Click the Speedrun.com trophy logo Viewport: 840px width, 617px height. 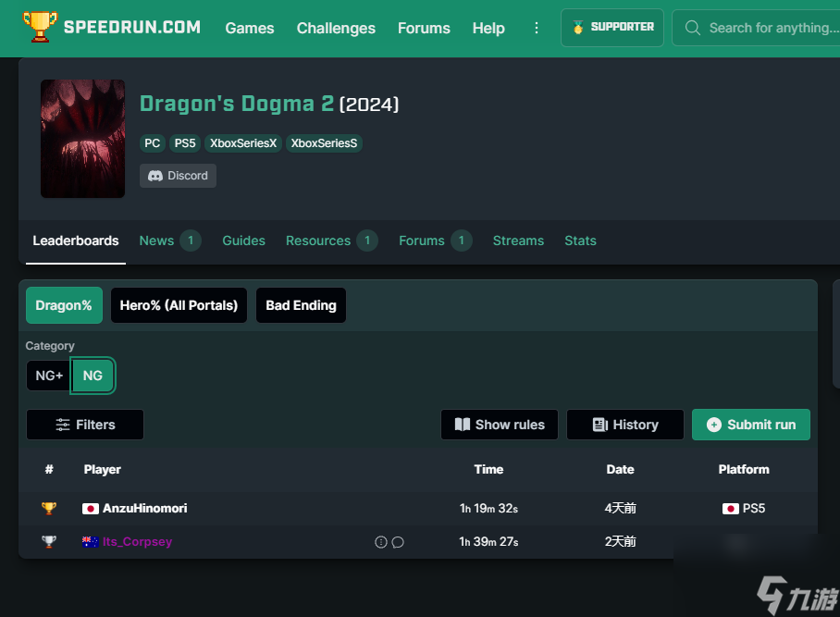(x=40, y=26)
